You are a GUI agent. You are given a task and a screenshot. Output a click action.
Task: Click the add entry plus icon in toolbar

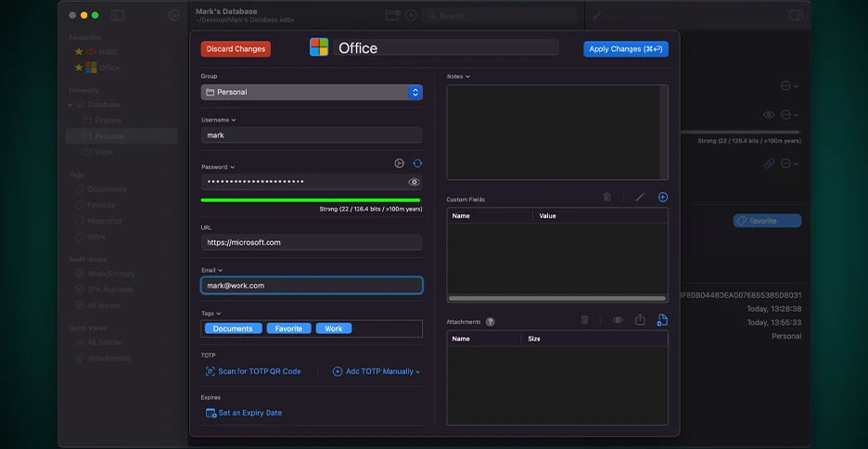pyautogui.click(x=411, y=16)
